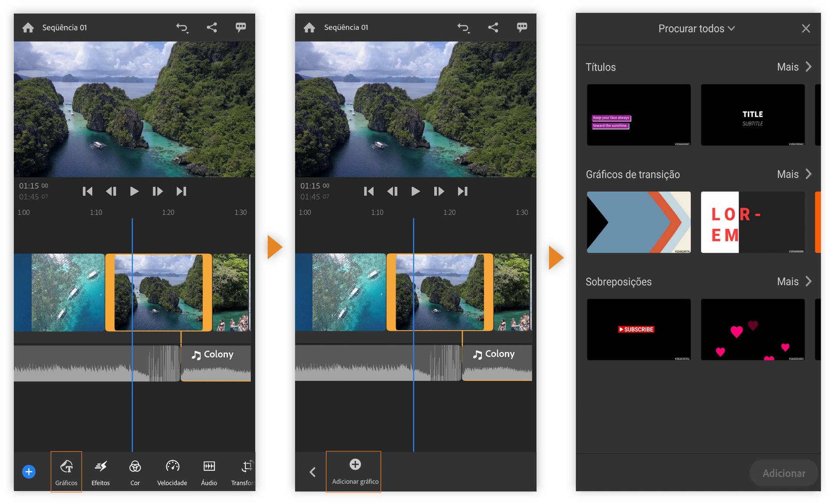The height and width of the screenshot is (504, 832).
Task: Select the SUBSCRIBE overlay thumbnail
Action: point(638,329)
